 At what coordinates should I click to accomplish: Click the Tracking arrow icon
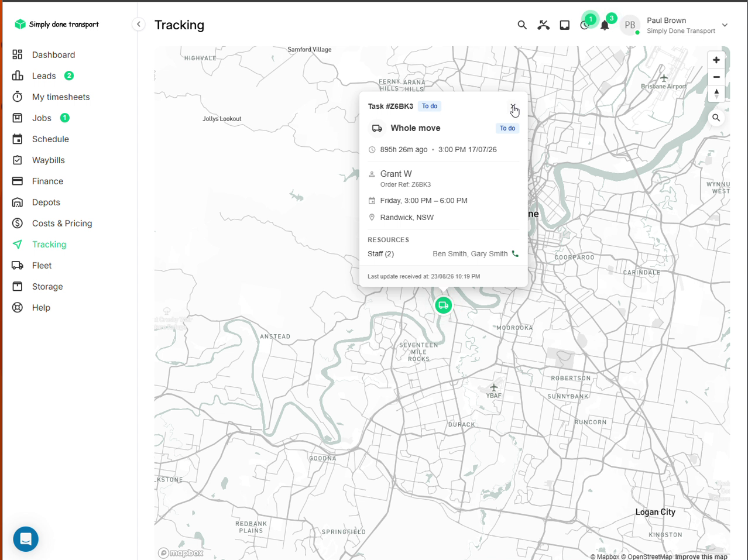point(18,245)
